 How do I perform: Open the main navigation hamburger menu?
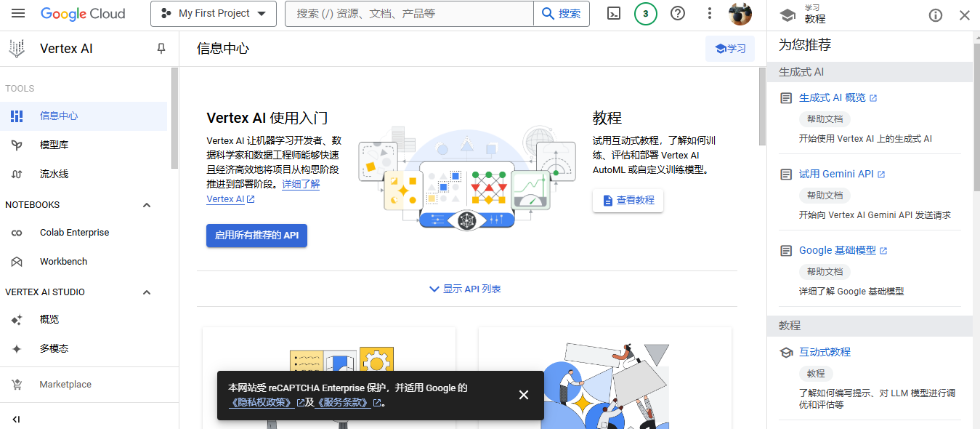pyautogui.click(x=18, y=14)
